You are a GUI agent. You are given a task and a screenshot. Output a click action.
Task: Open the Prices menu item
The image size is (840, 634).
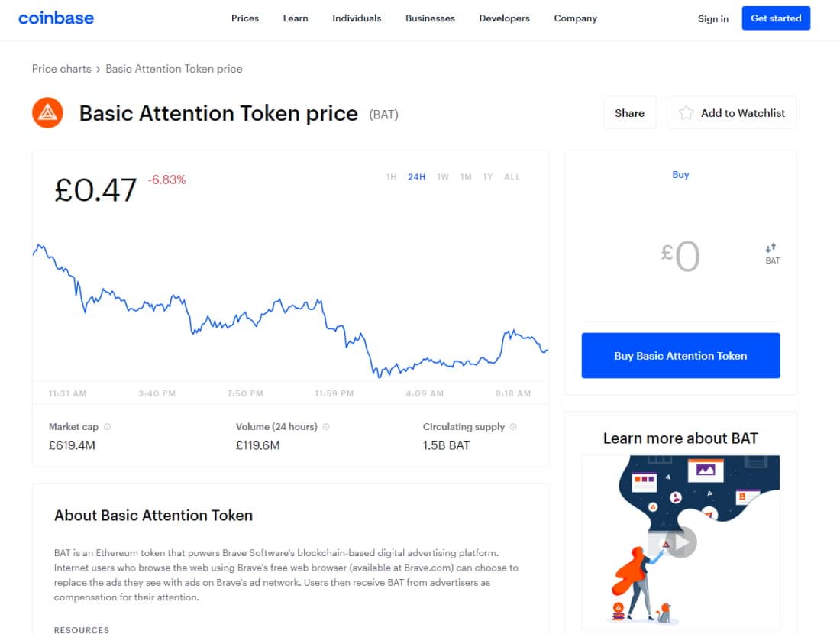click(245, 18)
